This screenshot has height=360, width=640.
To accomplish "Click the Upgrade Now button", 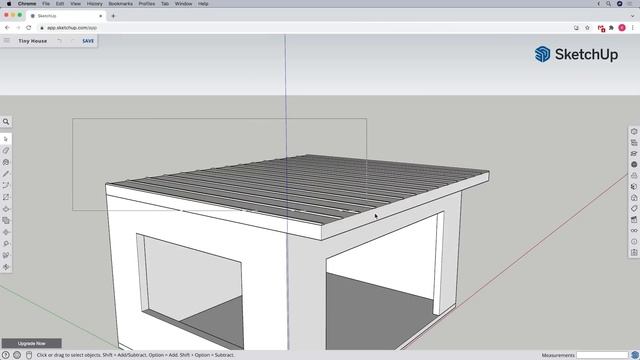I will coord(31,343).
